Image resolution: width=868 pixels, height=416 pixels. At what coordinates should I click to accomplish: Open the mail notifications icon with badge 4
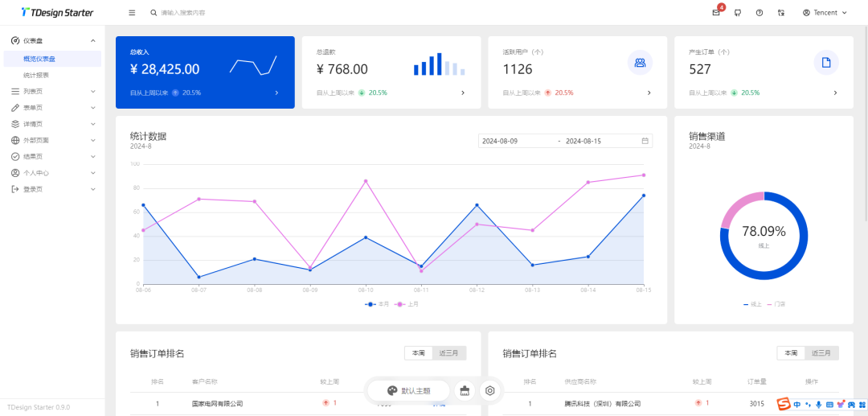pos(715,13)
